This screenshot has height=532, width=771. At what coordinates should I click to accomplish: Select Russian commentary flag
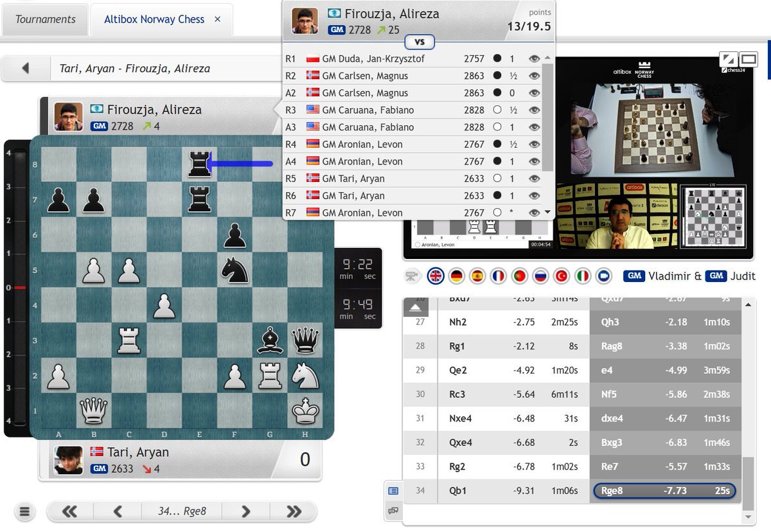click(540, 276)
